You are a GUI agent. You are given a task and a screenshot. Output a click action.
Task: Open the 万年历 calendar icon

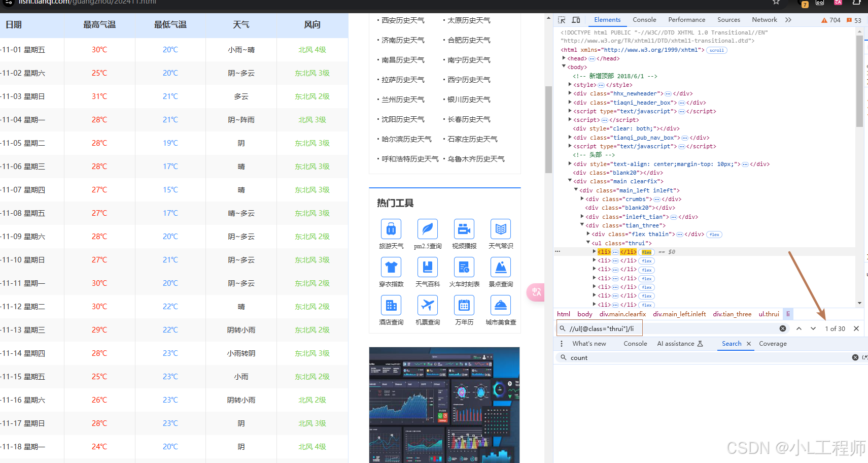(464, 305)
